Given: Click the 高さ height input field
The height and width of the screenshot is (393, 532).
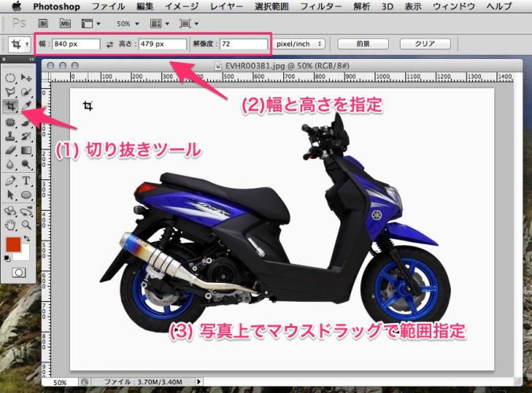Looking at the screenshot, I should pos(162,44).
